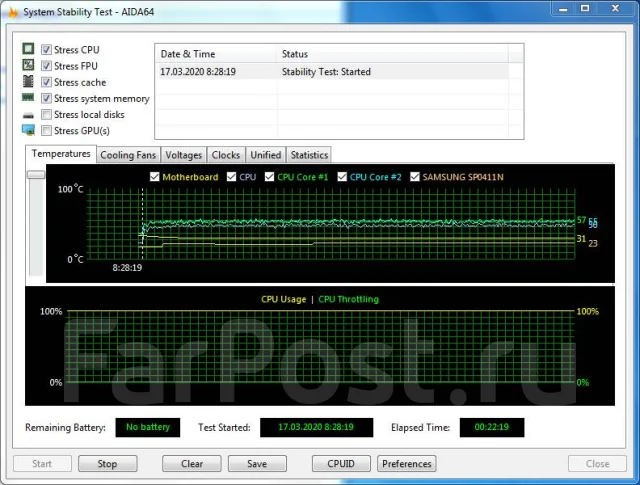Select the log row 17.03.2020 8:28:19
This screenshot has height=485, width=640.
(332, 71)
